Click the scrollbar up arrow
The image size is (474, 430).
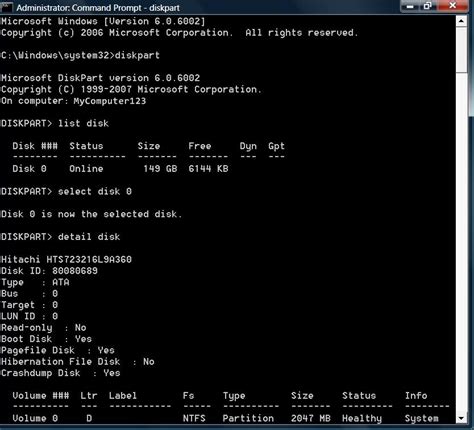click(461, 22)
